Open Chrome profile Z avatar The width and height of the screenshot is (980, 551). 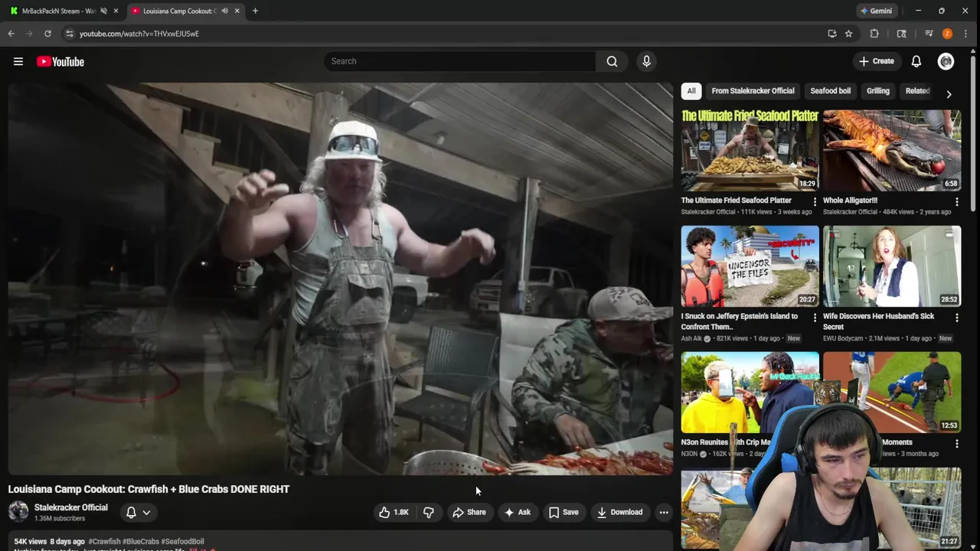point(947,34)
